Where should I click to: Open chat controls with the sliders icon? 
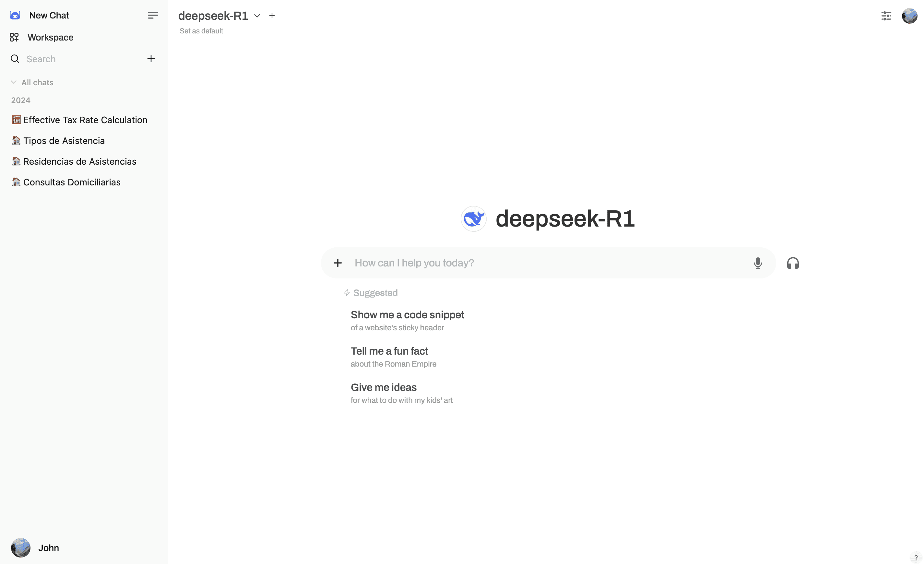(886, 16)
